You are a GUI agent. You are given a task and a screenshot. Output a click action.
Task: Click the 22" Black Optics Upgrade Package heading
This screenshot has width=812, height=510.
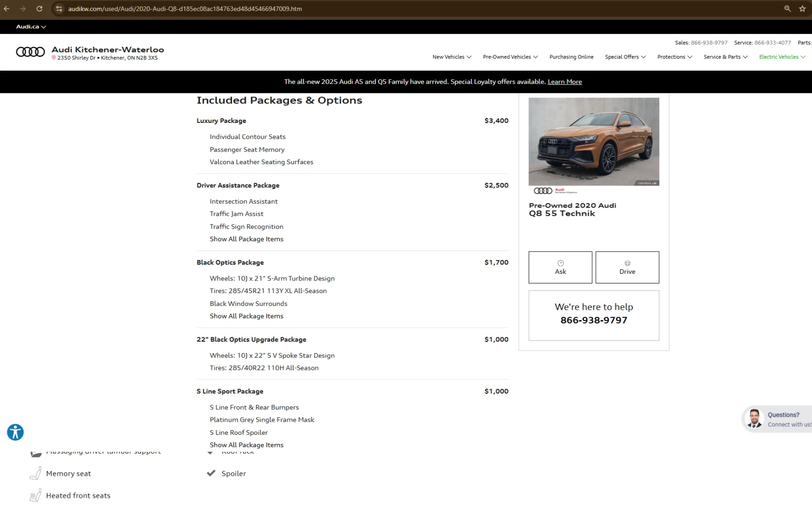pos(251,339)
